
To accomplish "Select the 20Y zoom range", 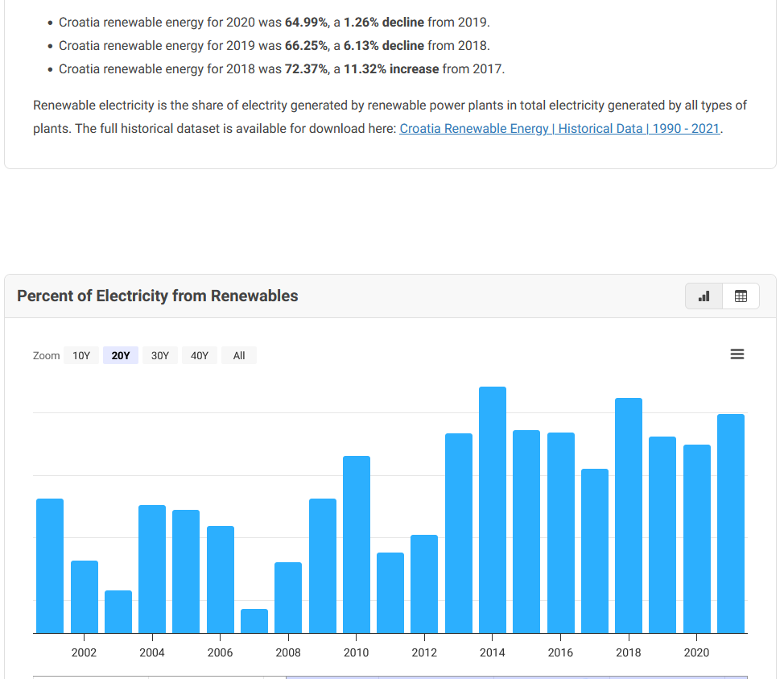I will (121, 355).
